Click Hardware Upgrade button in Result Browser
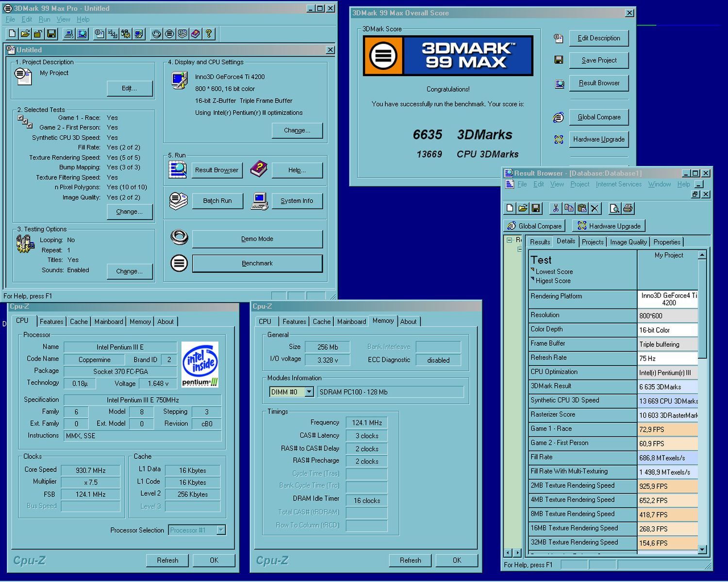The height and width of the screenshot is (582, 728). [609, 226]
